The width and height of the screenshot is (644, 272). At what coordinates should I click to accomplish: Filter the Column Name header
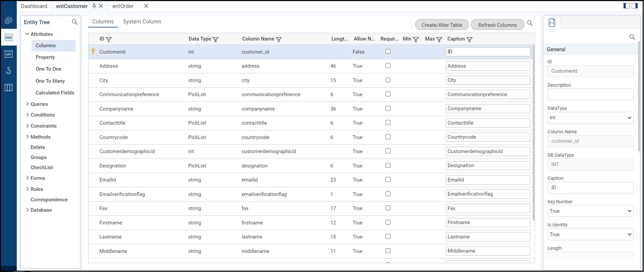coord(279,39)
